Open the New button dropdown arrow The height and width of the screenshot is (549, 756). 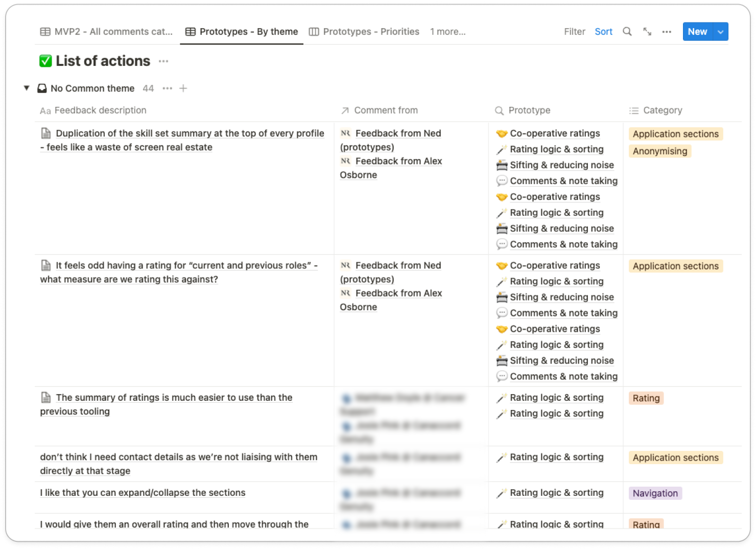720,32
